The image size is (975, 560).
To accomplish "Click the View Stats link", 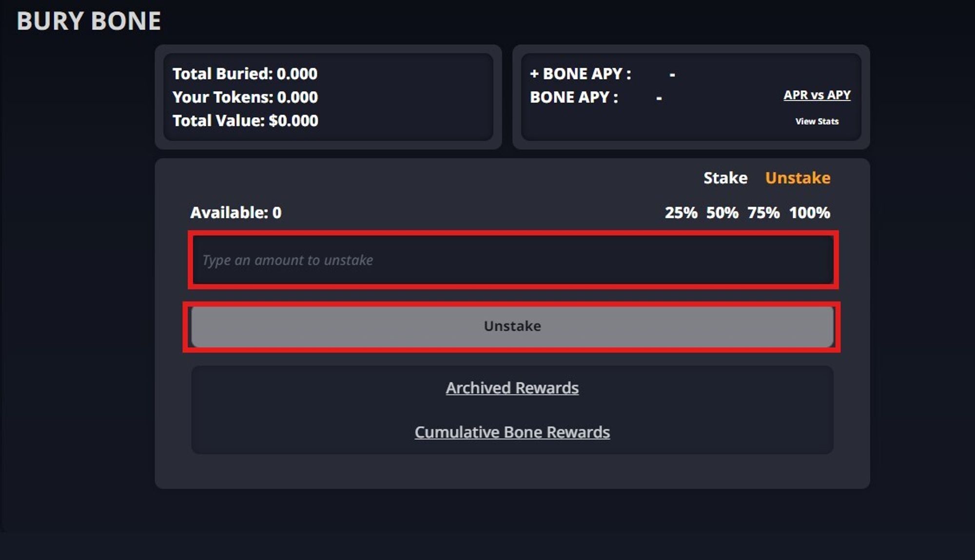I will (817, 121).
